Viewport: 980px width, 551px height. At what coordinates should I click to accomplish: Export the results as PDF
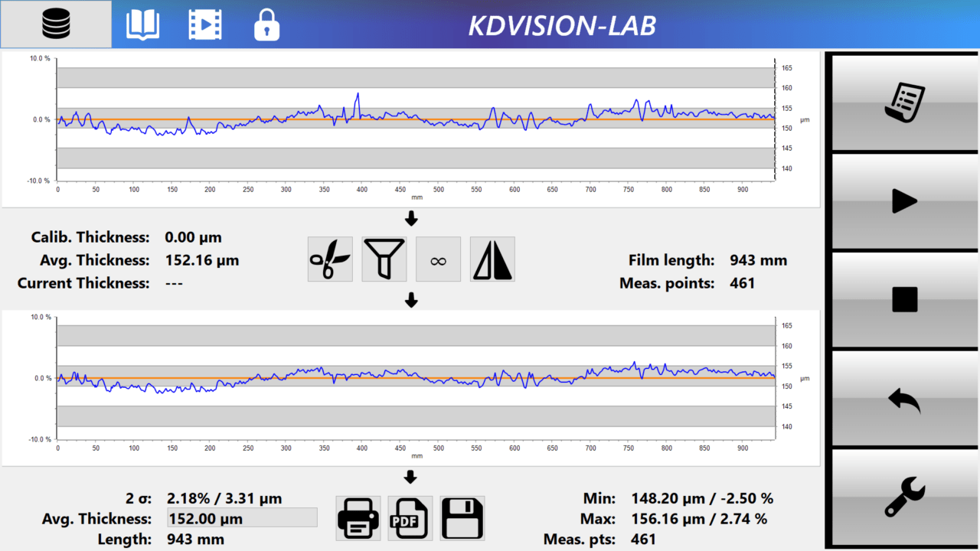click(x=410, y=517)
